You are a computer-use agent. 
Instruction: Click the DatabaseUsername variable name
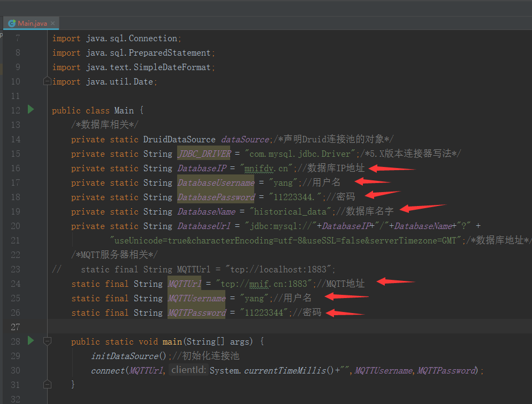tap(216, 183)
